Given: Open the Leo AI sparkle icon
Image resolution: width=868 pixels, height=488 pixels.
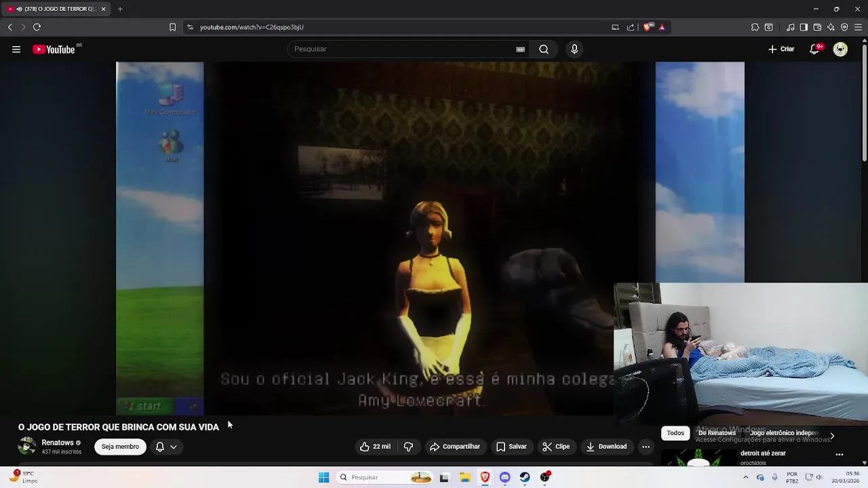Looking at the screenshot, I should point(831,27).
